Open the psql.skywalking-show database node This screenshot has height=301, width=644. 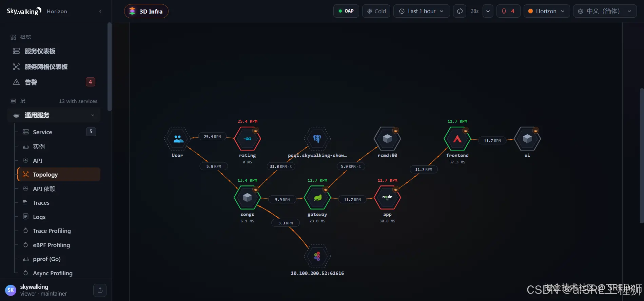pos(317,139)
